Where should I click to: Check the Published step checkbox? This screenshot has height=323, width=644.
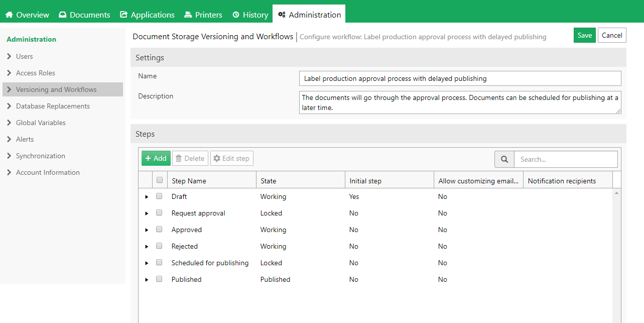pos(159,279)
